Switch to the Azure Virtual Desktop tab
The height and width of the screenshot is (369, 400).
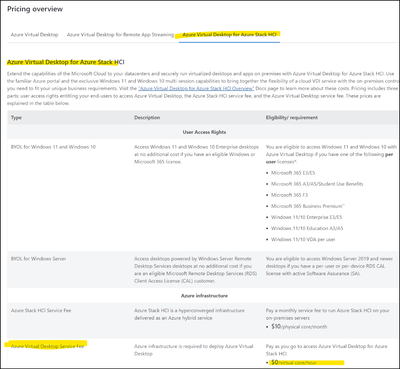click(x=34, y=35)
